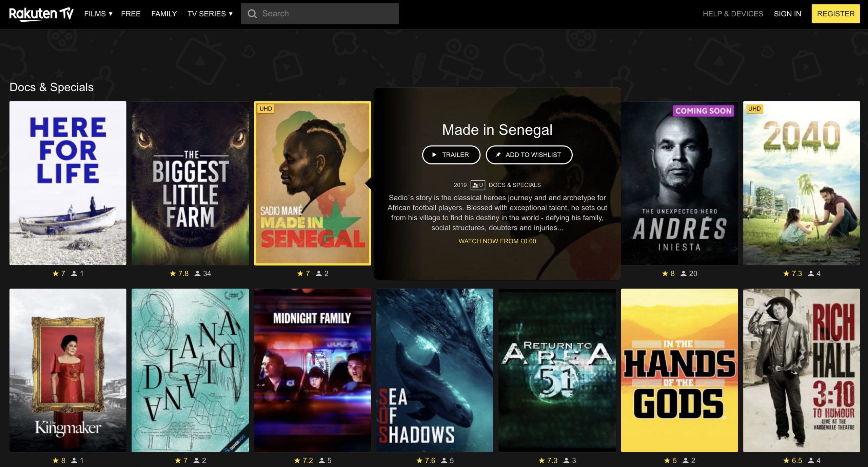This screenshot has height=467, width=868.
Task: Click the Rakuten TV logo
Action: (x=41, y=14)
